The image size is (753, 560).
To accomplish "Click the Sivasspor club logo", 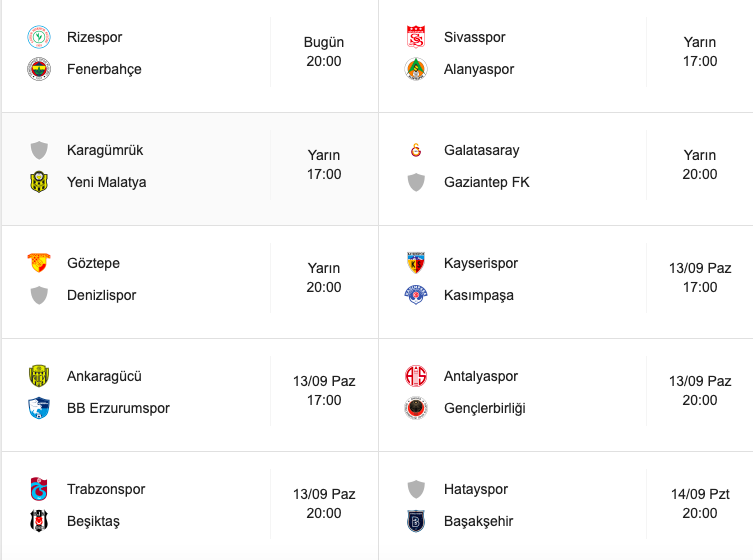I will pyautogui.click(x=416, y=37).
